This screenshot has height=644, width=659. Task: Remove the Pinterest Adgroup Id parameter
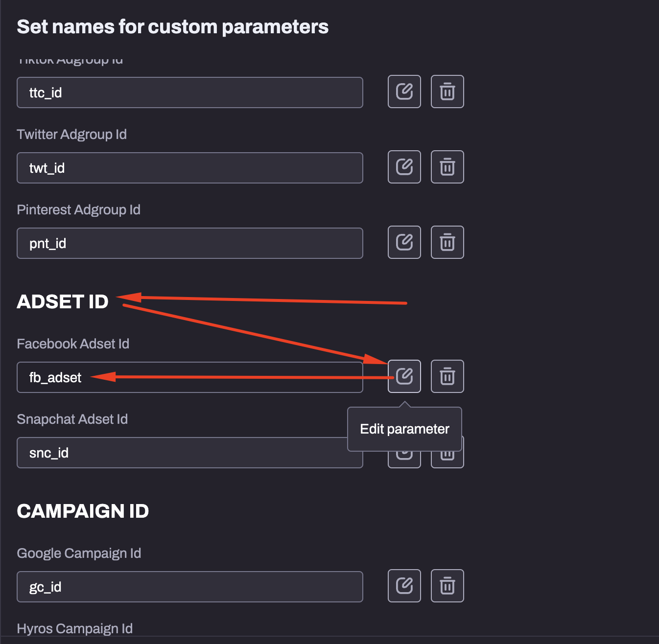pos(447,242)
